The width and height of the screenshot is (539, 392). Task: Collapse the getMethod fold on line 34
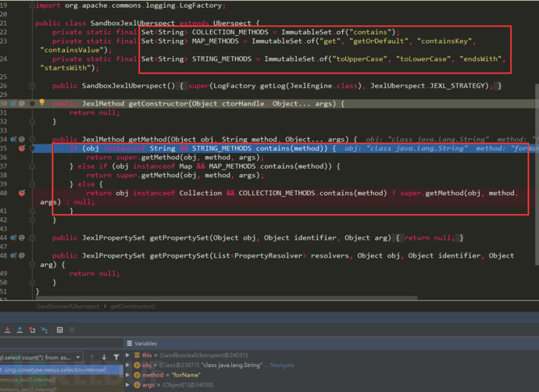(x=32, y=139)
